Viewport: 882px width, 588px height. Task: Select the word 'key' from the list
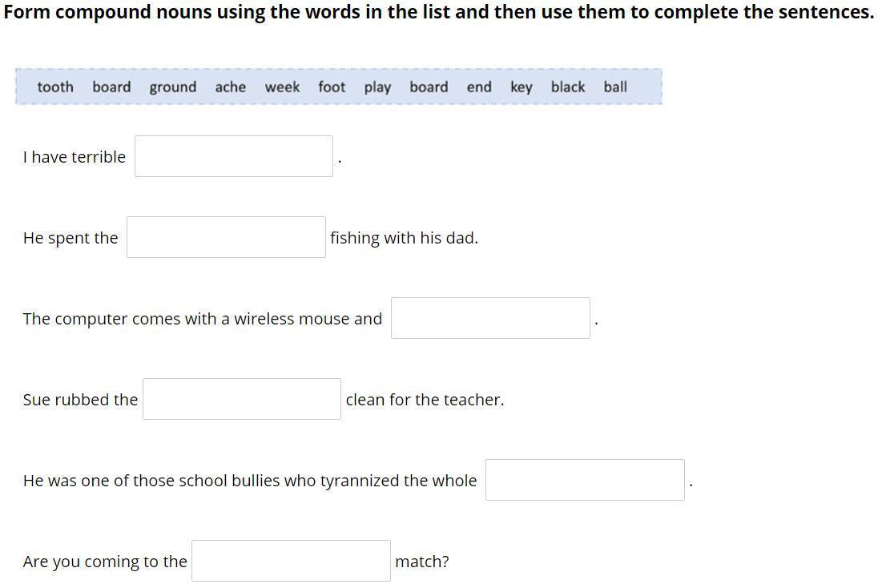tap(522, 88)
